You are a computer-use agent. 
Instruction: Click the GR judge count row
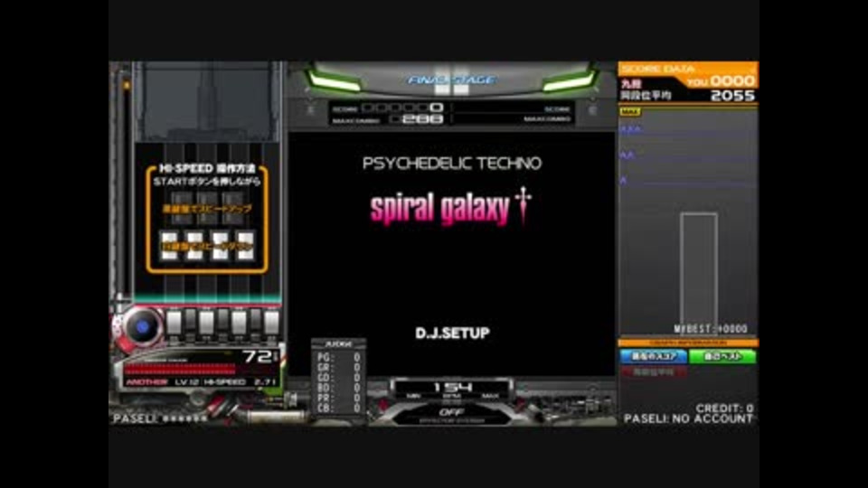point(339,368)
